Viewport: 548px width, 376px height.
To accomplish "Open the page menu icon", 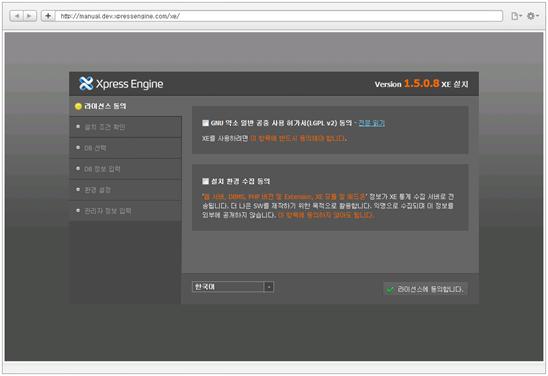I will (516, 16).
